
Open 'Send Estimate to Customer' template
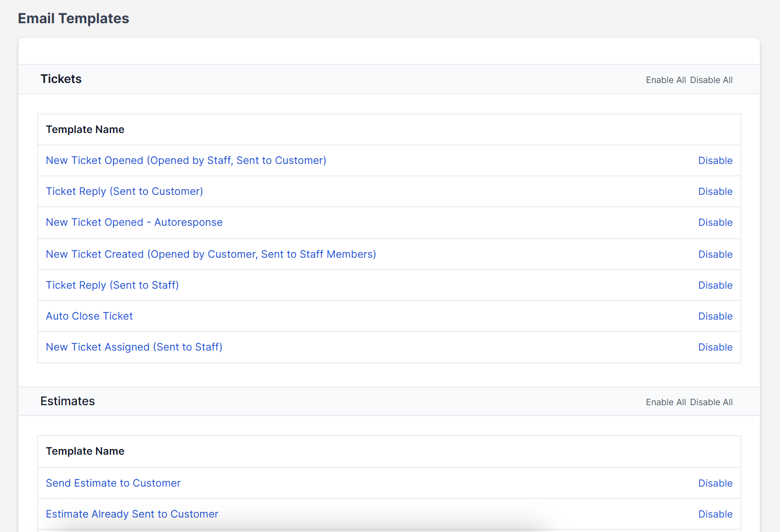[x=113, y=483]
